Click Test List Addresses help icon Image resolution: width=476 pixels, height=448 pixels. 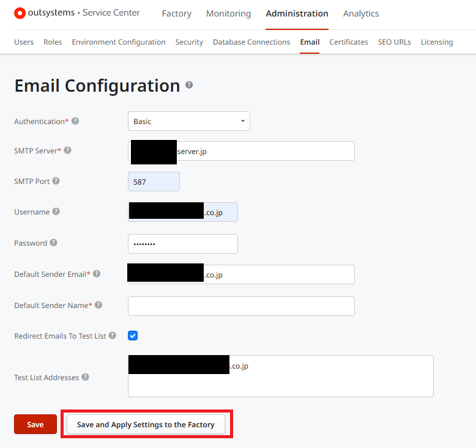(85, 377)
